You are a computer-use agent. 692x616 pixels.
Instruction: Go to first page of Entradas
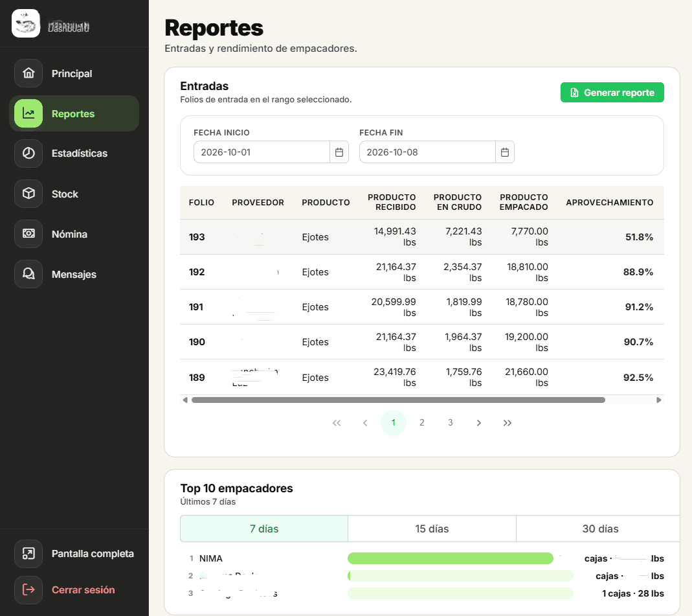tap(337, 423)
